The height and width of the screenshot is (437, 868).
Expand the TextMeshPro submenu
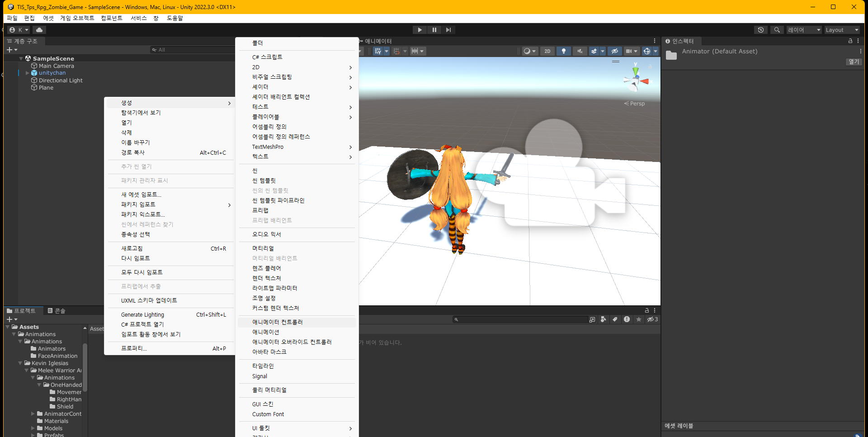[x=297, y=147]
